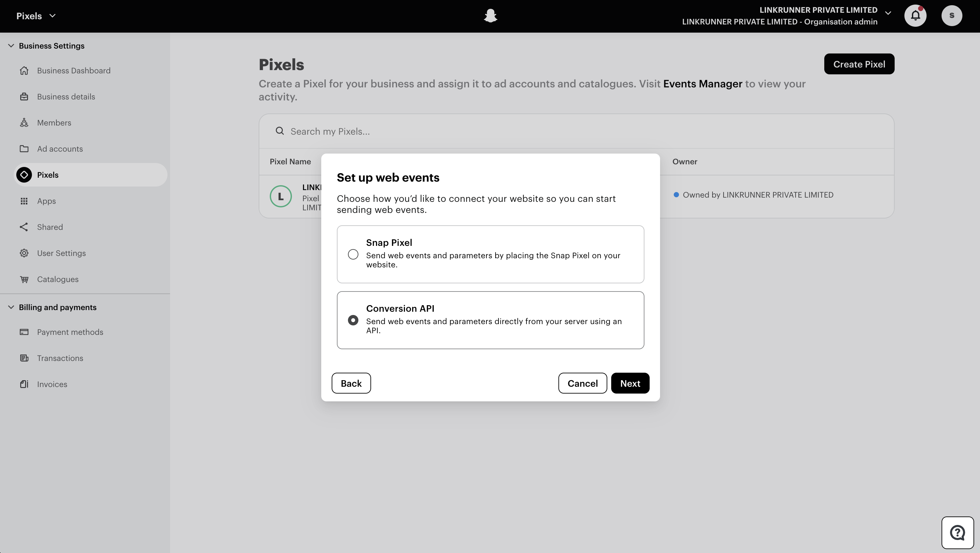The height and width of the screenshot is (553, 980).
Task: Click the Members people icon
Action: tap(24, 123)
